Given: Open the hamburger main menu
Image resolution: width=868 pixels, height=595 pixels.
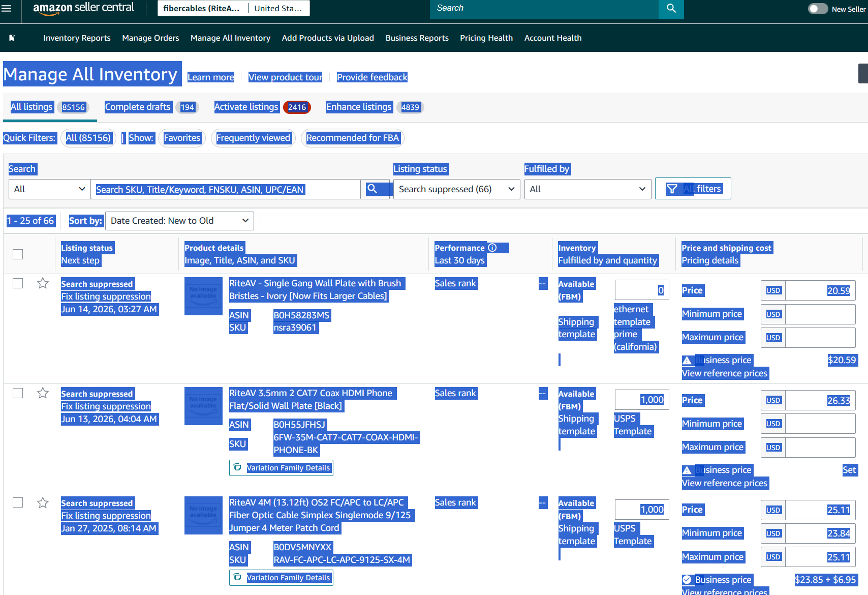Looking at the screenshot, I should pyautogui.click(x=6, y=9).
